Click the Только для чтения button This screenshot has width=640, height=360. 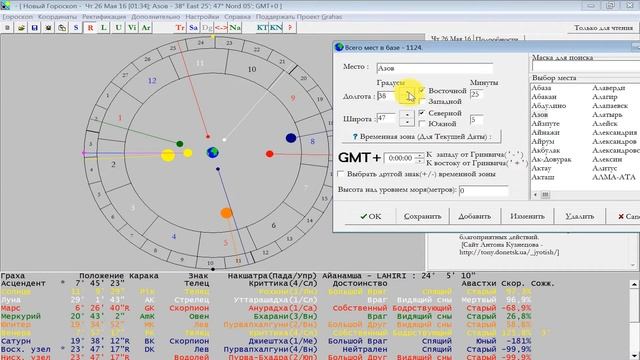pyautogui.click(x=603, y=28)
